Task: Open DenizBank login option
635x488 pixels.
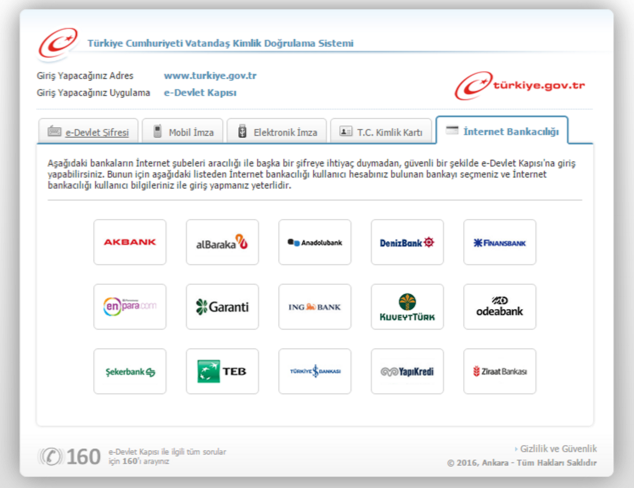Action: 407,242
